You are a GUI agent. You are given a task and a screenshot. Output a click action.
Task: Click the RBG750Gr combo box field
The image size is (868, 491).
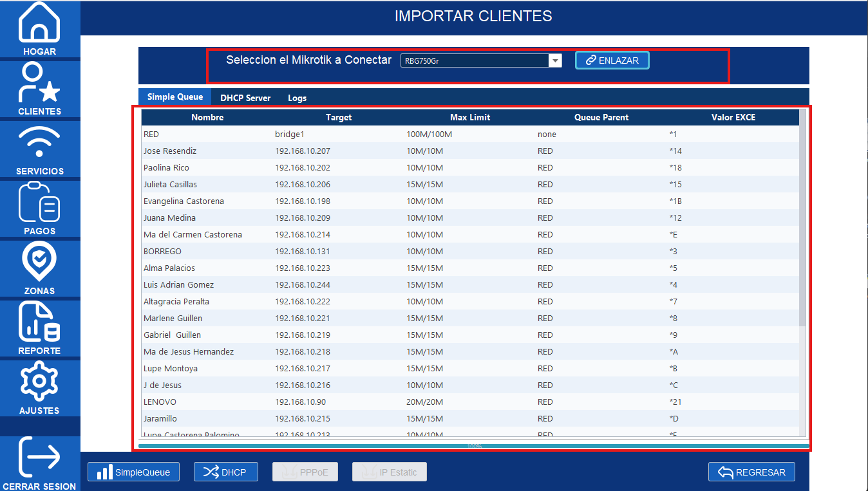click(x=474, y=60)
